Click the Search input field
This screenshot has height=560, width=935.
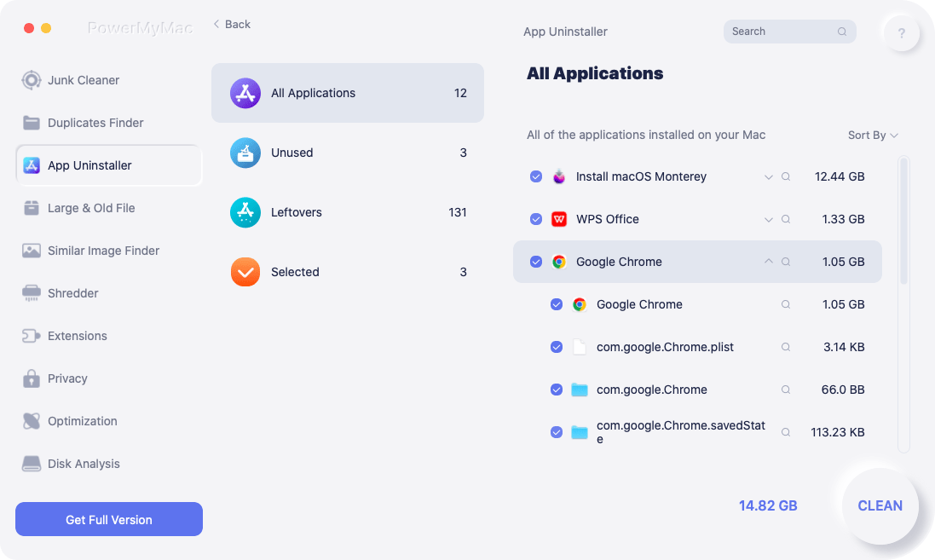point(789,32)
